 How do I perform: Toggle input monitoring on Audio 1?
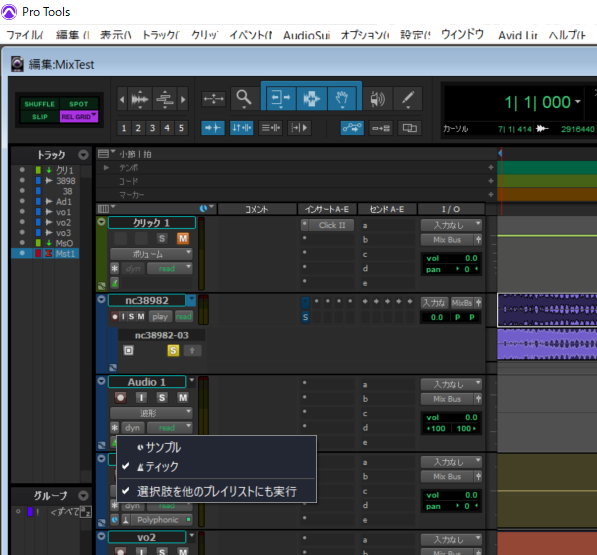141,398
